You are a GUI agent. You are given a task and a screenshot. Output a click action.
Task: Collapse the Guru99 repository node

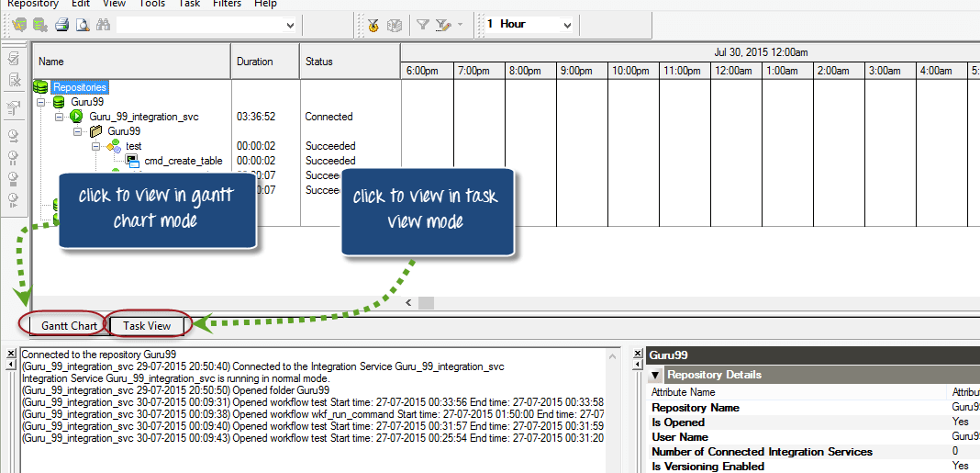coord(40,102)
